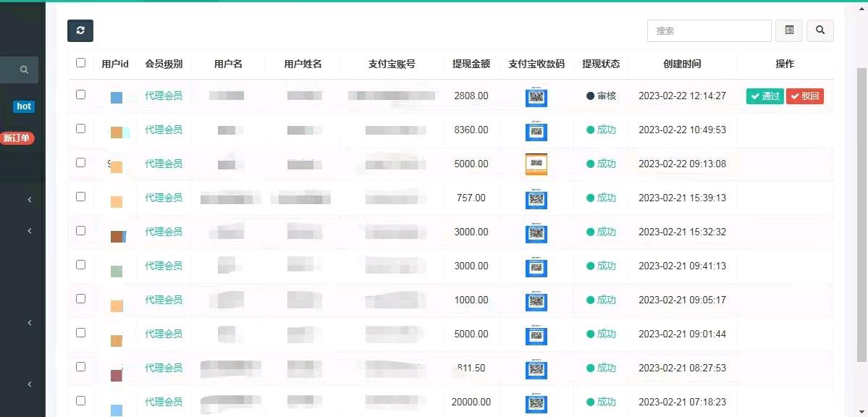Expand the second sidebar chevron menu

coord(30,231)
